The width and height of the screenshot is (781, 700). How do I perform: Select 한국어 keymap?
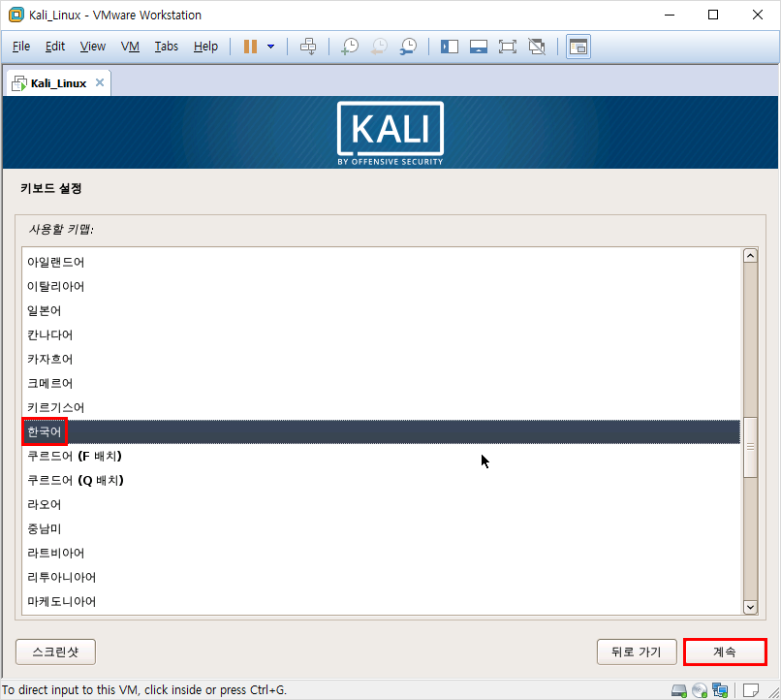point(381,432)
